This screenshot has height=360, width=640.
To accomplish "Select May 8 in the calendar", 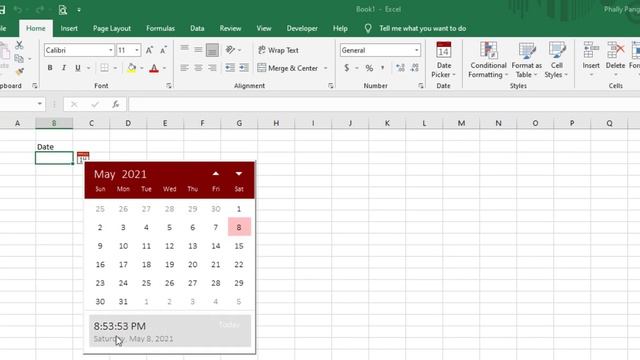I will click(239, 227).
